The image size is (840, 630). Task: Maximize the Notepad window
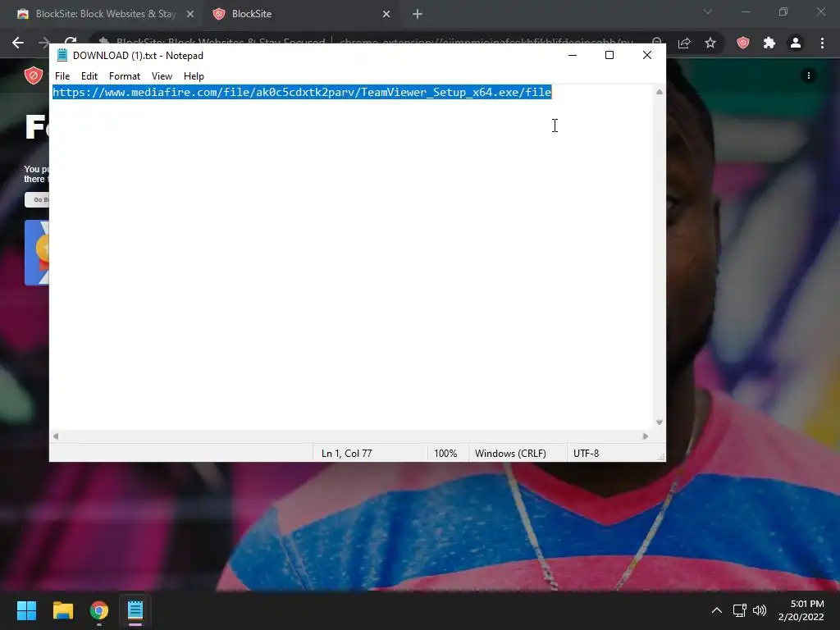(x=609, y=55)
